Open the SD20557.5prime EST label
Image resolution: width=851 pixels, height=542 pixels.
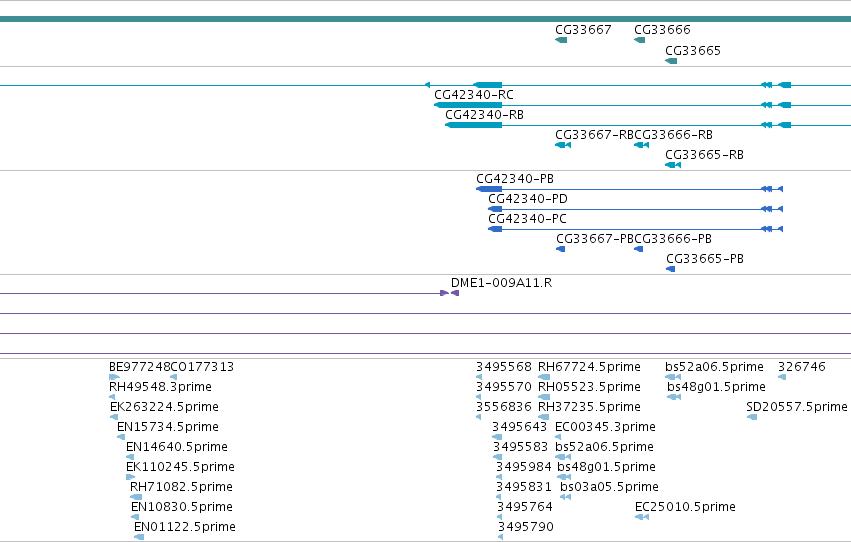[797, 407]
